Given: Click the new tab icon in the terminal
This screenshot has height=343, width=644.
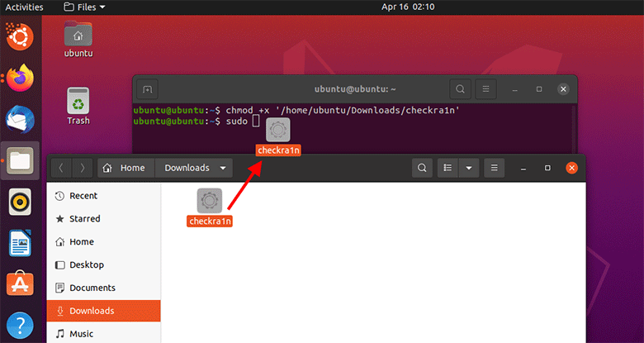Looking at the screenshot, I should 147,88.
